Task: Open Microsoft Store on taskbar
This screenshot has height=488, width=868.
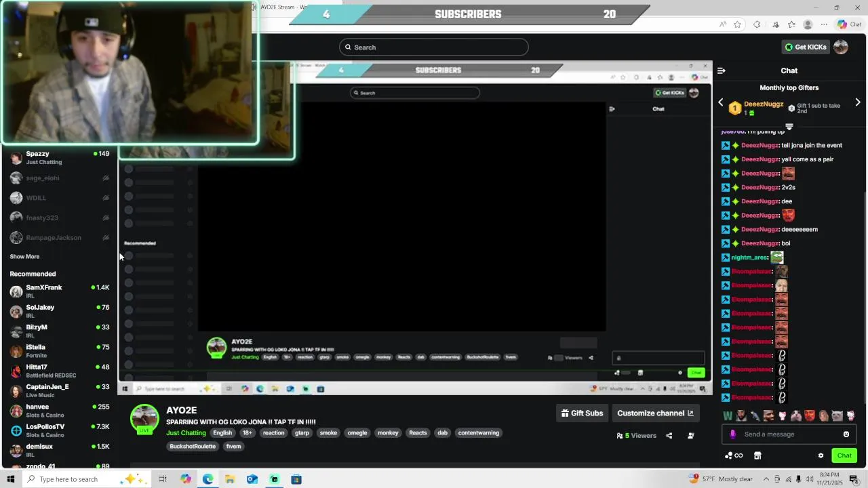Action: (x=296, y=479)
